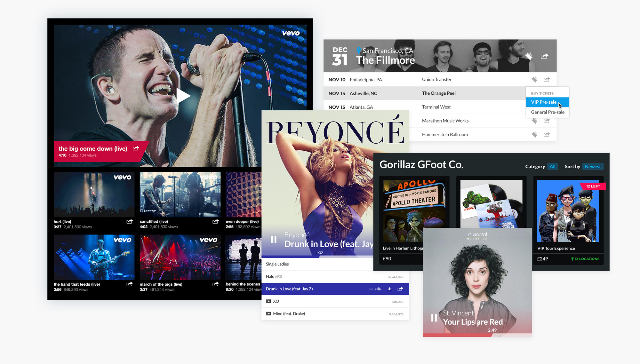
Task: Click the SoundCloud icon on Drunk in Love
Action: [378, 289]
